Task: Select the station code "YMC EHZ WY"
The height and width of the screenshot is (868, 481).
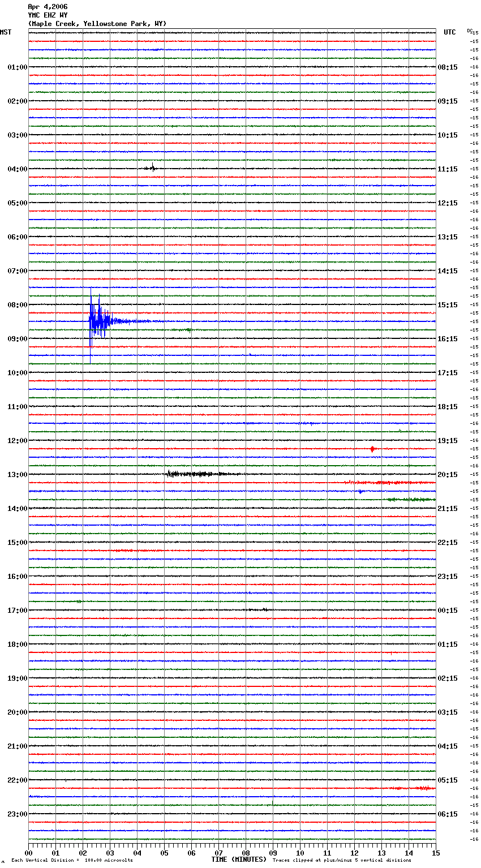Action: [x=48, y=15]
